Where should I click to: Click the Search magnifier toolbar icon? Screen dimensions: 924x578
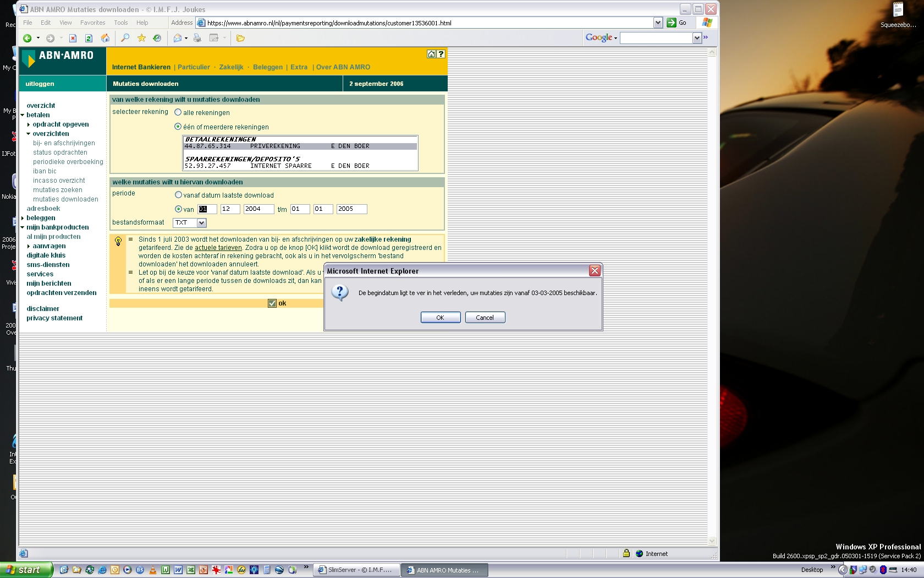pos(125,38)
